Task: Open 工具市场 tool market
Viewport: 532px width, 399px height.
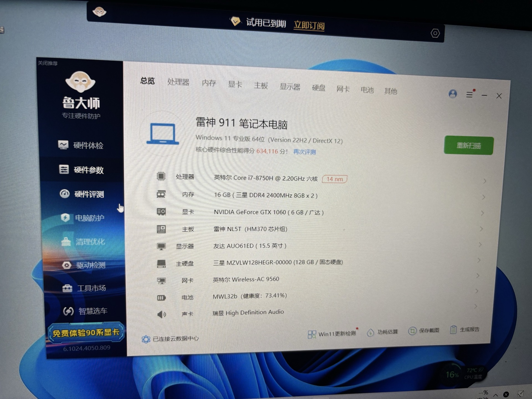Action: [x=84, y=288]
